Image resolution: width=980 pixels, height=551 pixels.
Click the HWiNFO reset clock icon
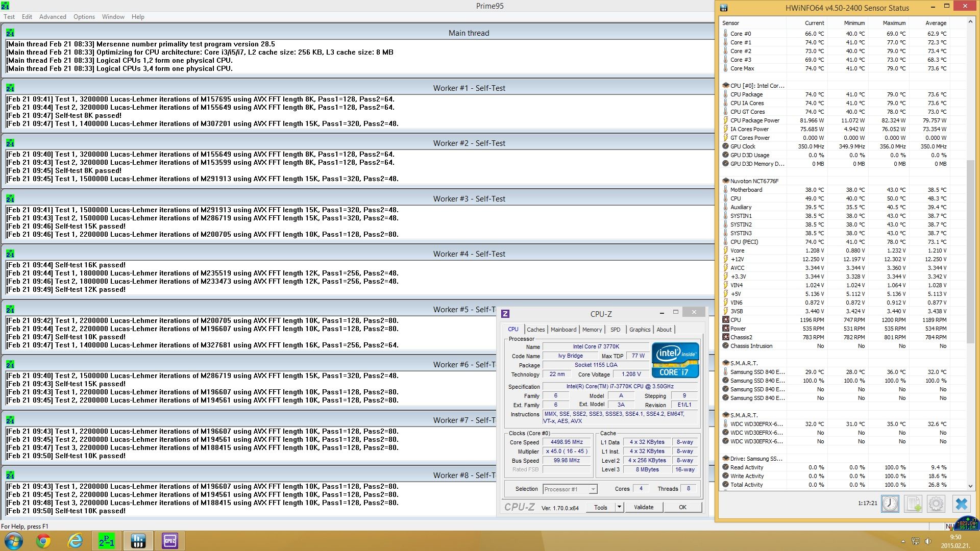click(x=890, y=504)
